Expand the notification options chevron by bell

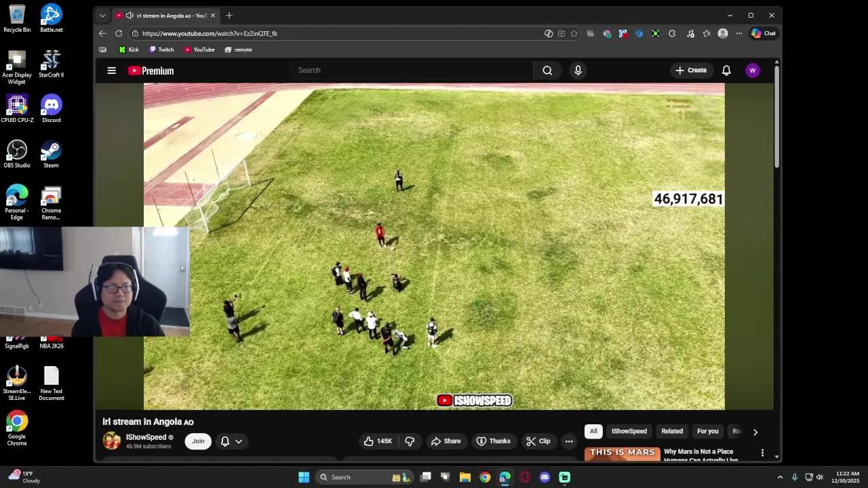click(239, 441)
